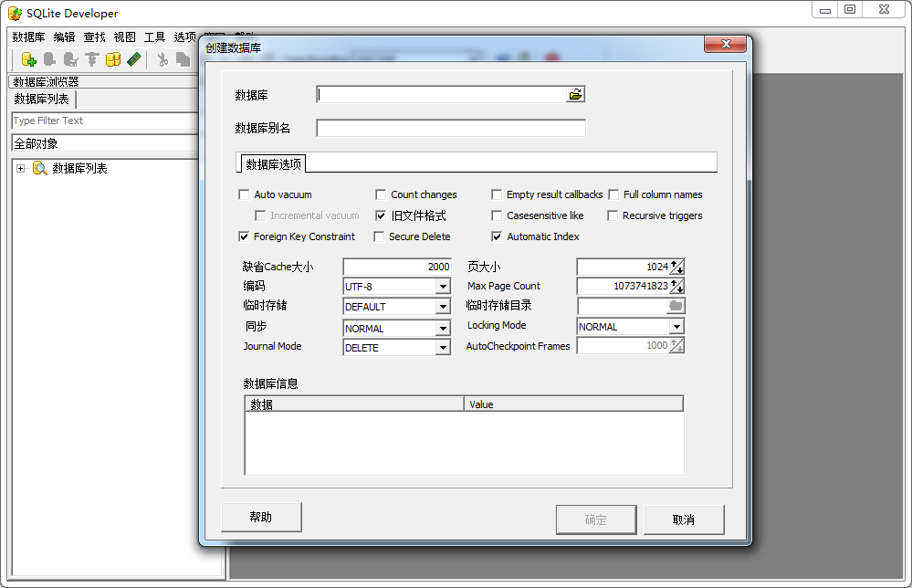Open the file browser beside the 数据库 field
Image resolution: width=912 pixels, height=588 pixels.
coord(576,93)
